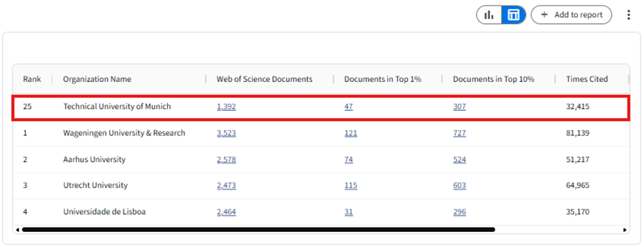This screenshot has height=247, width=644.
Task: Select Universidade de Lisboa name cell
Action: (x=104, y=212)
